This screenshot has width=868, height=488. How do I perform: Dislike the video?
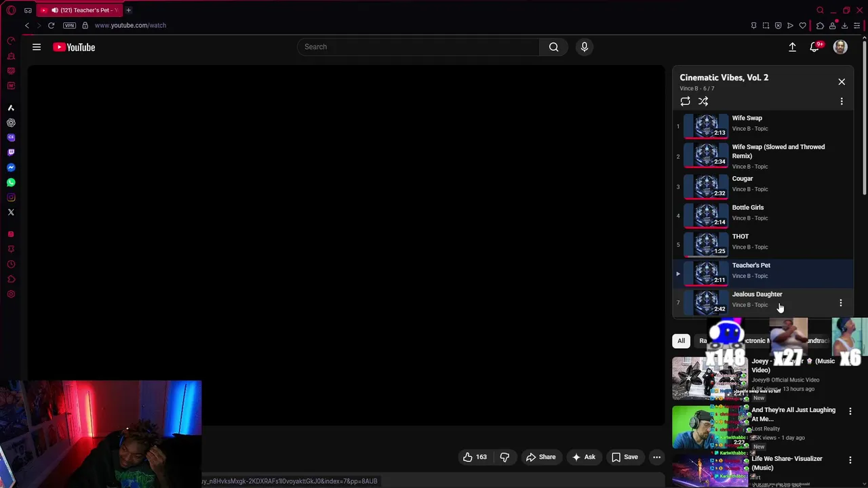pyautogui.click(x=505, y=457)
